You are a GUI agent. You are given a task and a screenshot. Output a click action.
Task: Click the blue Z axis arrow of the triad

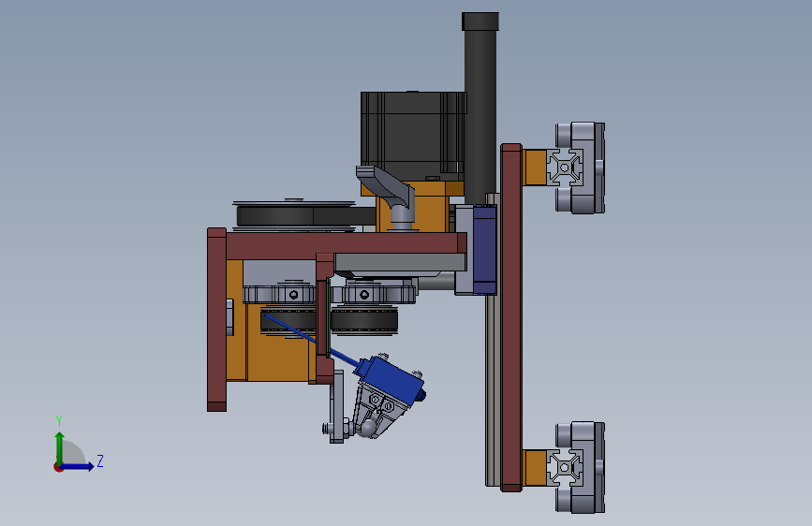point(78,466)
